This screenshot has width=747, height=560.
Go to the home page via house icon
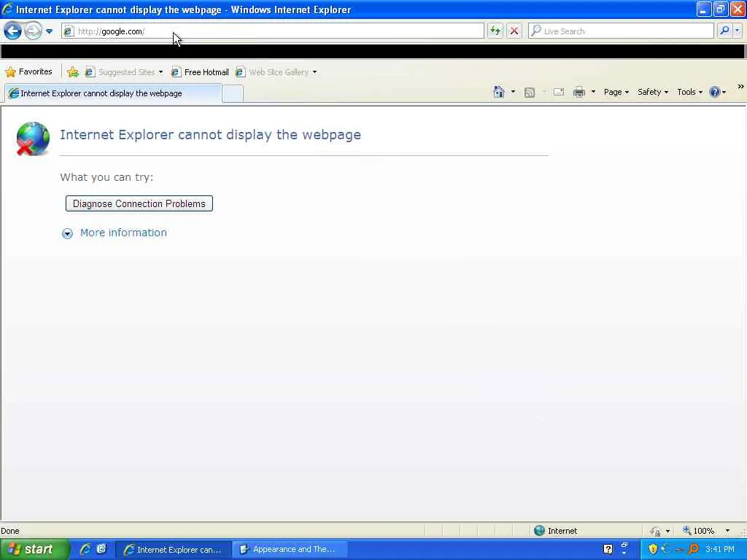point(498,92)
